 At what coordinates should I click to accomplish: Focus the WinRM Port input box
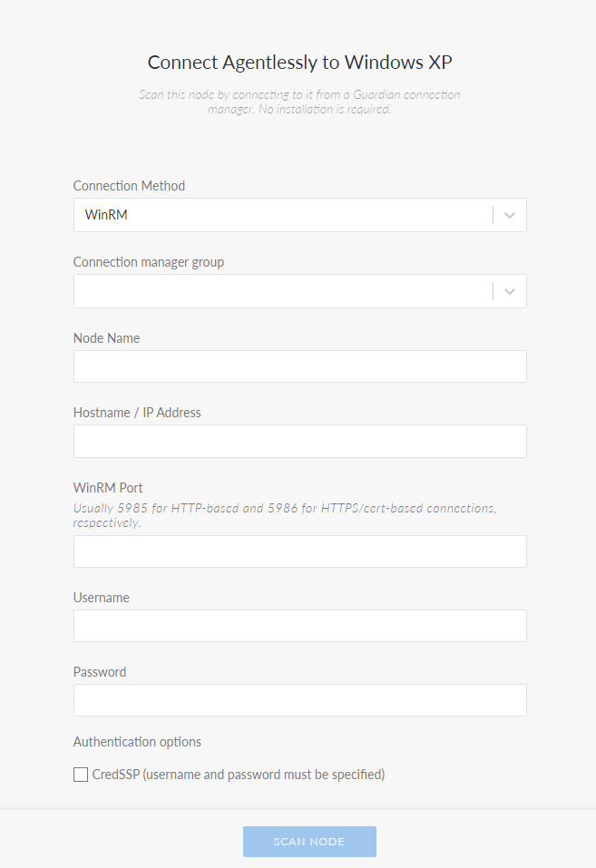(299, 551)
